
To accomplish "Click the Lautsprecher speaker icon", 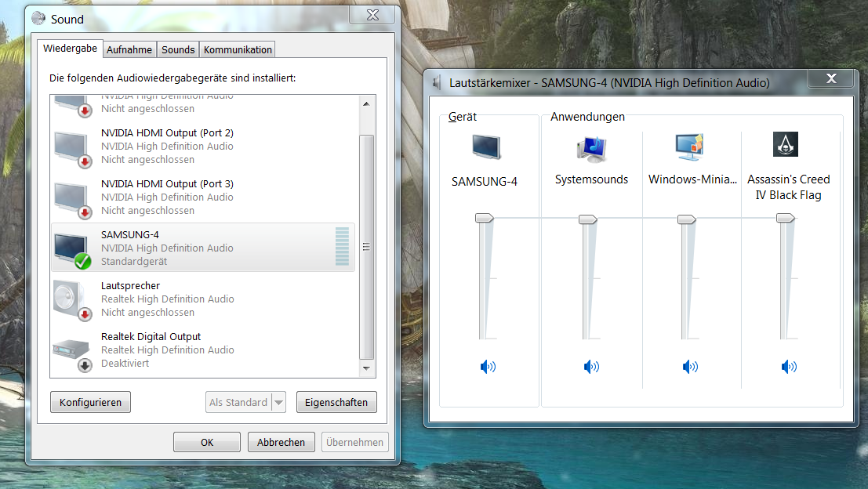I will coord(72,300).
